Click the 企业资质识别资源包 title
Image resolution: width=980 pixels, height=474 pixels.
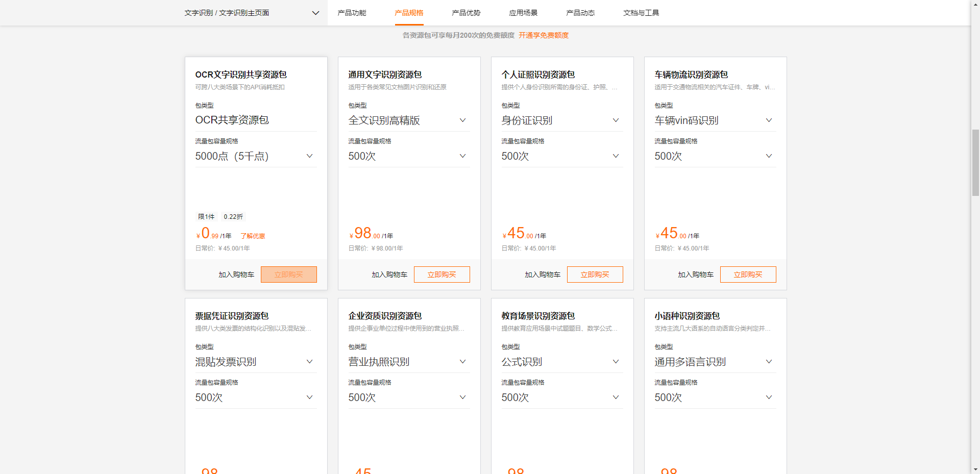coord(385,316)
